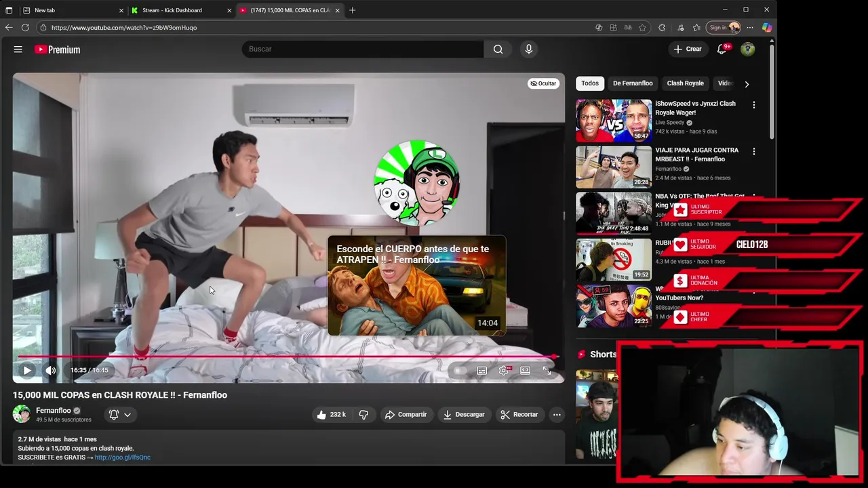This screenshot has width=868, height=488.
Task: Click Fernanfloo round channel end-screen logo
Action: [417, 183]
